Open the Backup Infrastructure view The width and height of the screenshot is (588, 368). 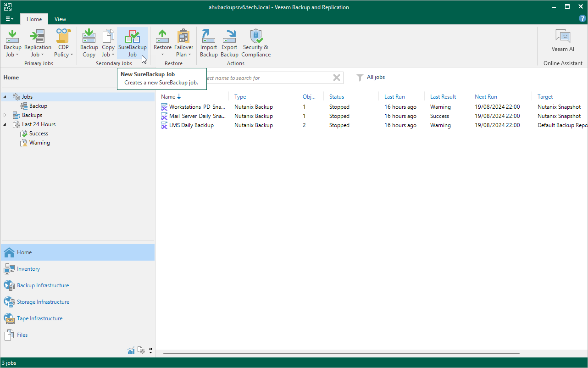(78, 285)
